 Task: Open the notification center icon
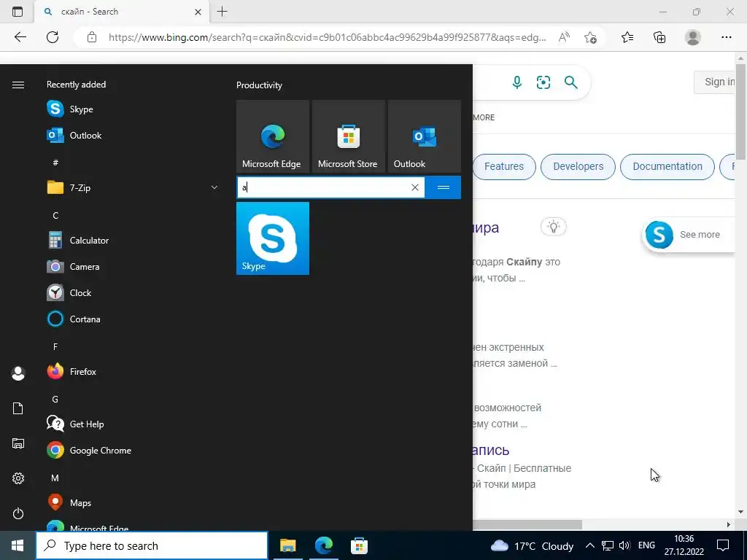pos(723,545)
